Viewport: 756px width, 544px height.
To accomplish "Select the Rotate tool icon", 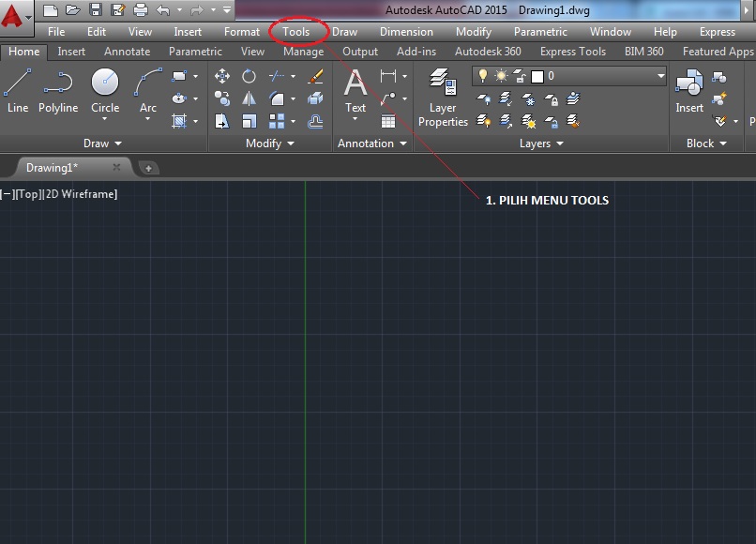I will point(249,76).
